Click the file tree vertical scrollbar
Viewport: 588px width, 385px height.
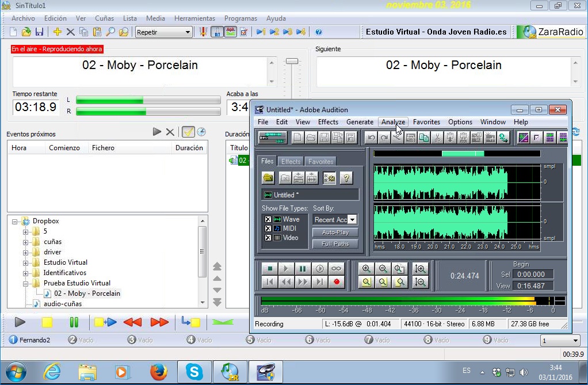pyautogui.click(x=202, y=251)
